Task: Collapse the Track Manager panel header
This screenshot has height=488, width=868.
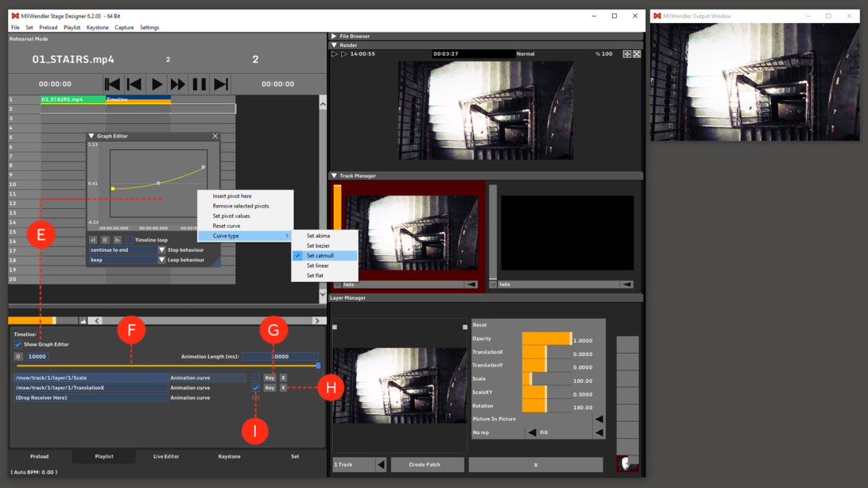Action: click(333, 175)
